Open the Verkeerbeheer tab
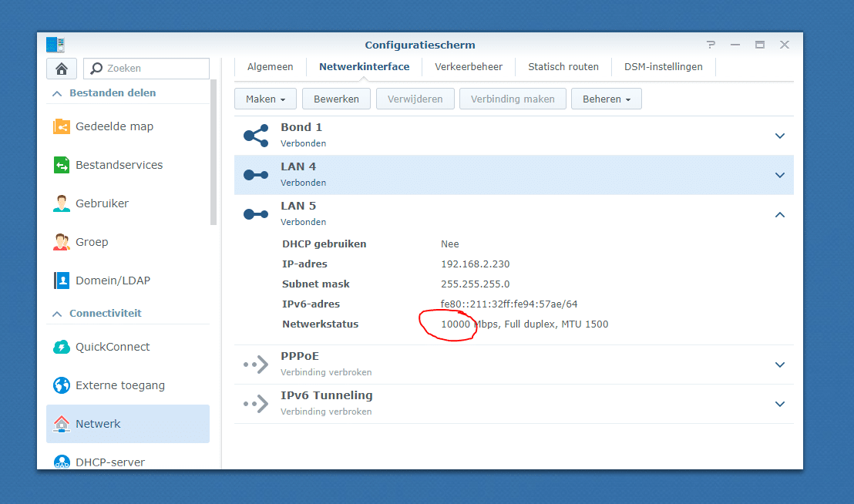The image size is (854, 504). (x=469, y=67)
